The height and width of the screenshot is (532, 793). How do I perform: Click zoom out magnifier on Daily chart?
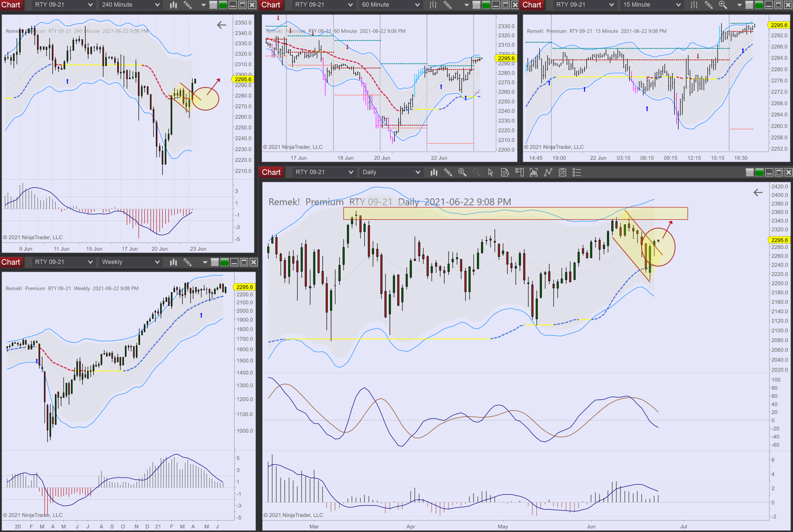click(476, 172)
